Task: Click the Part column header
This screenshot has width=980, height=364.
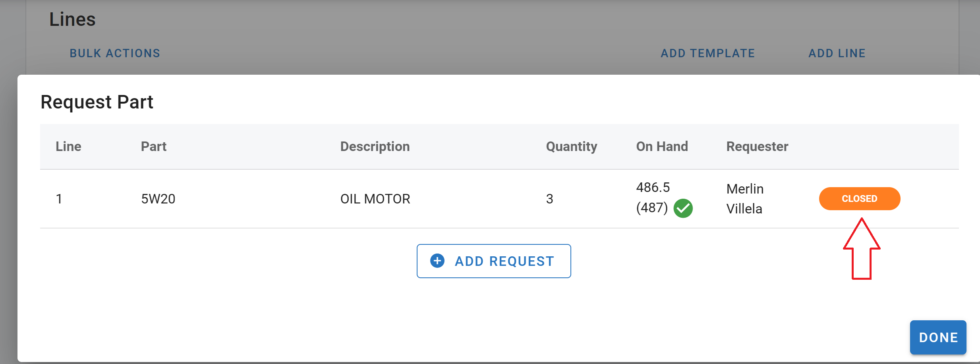Action: click(x=154, y=147)
